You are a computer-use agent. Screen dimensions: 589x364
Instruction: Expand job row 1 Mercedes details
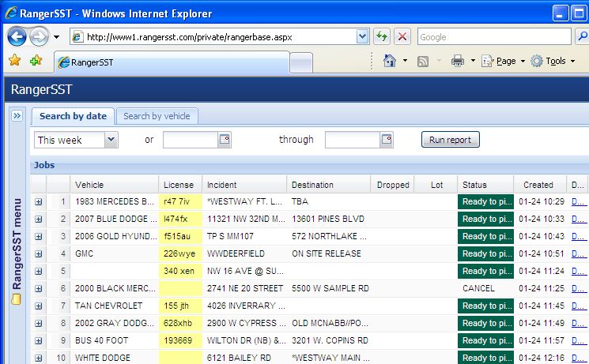tap(38, 202)
